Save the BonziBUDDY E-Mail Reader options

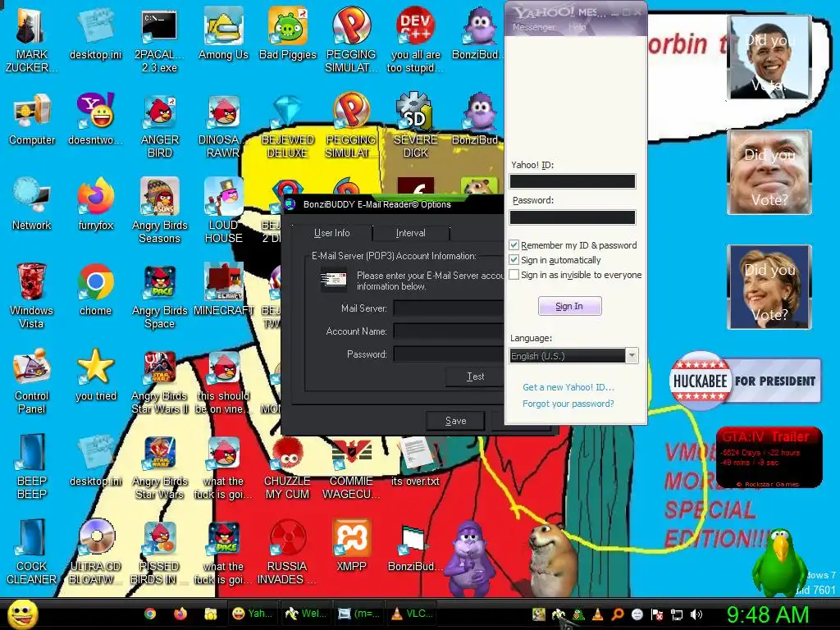click(455, 421)
